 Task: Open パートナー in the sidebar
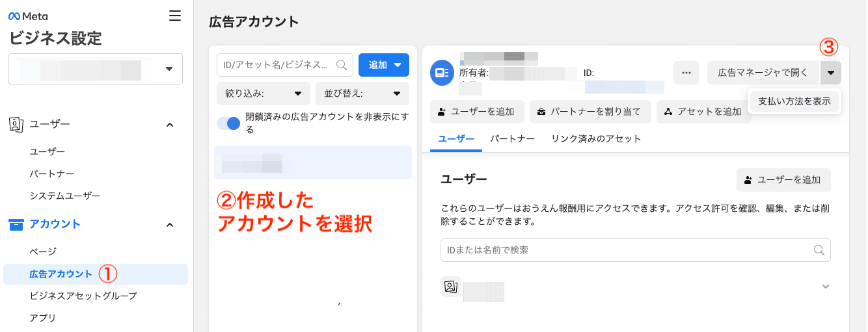click(x=52, y=173)
